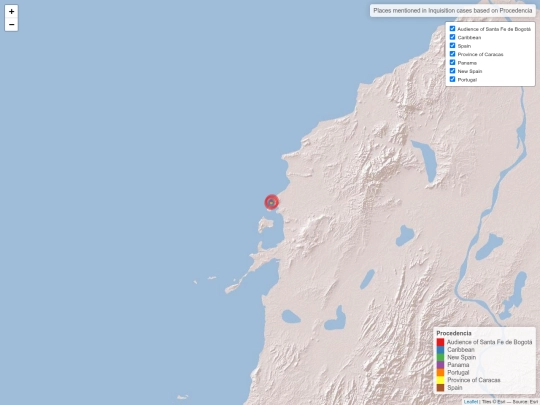Click the Procedencia legend title

coord(454,333)
